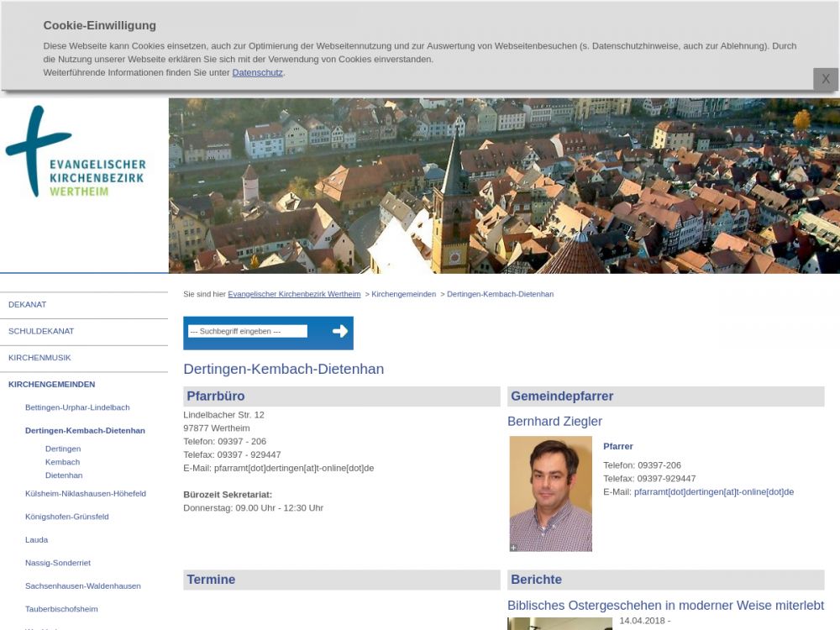Open DEKANAT in the sidebar menu

28,304
